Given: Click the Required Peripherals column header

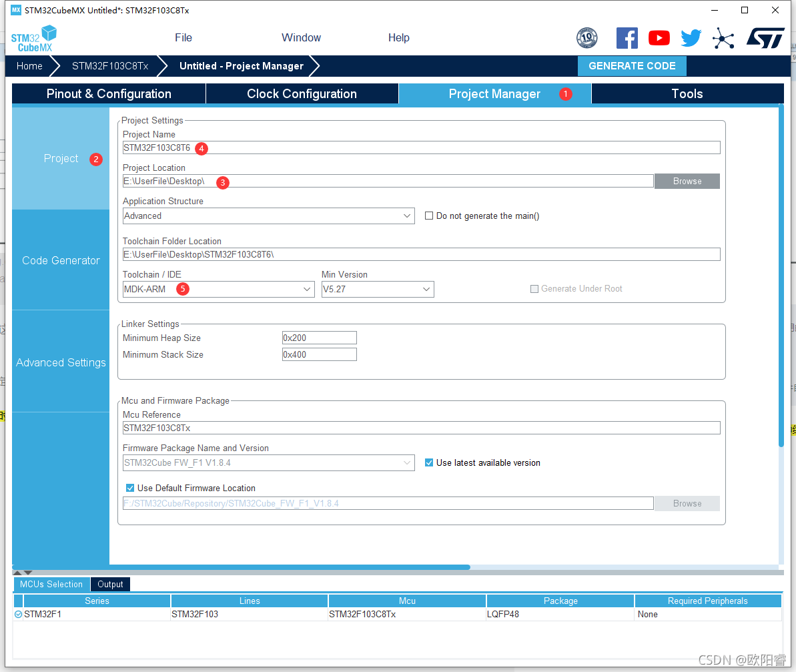Looking at the screenshot, I should (x=708, y=601).
